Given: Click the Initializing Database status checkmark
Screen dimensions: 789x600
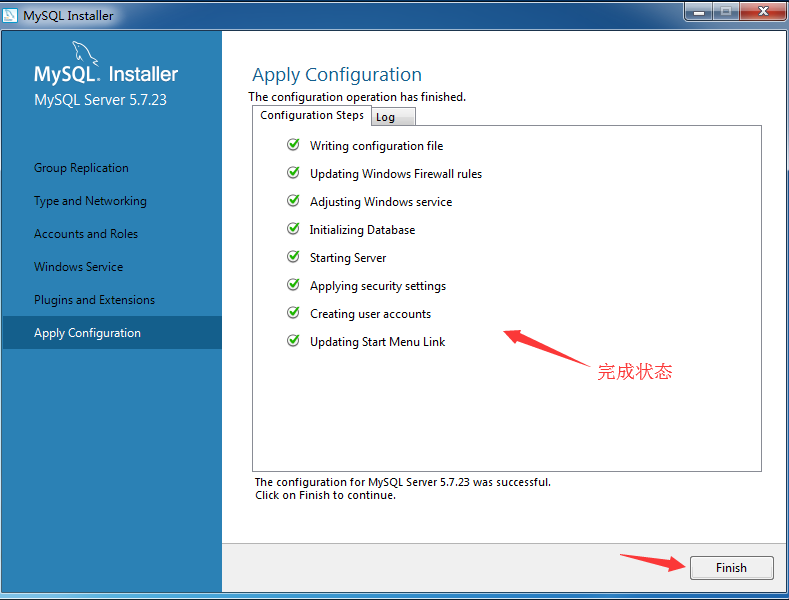Looking at the screenshot, I should pyautogui.click(x=293, y=229).
